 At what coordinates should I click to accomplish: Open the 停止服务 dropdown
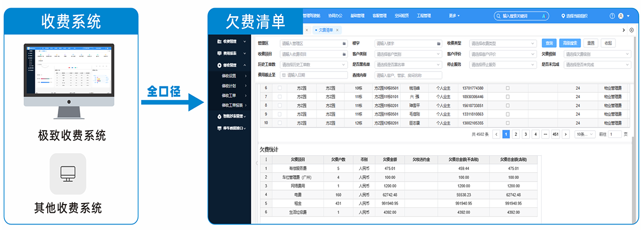(x=503, y=64)
